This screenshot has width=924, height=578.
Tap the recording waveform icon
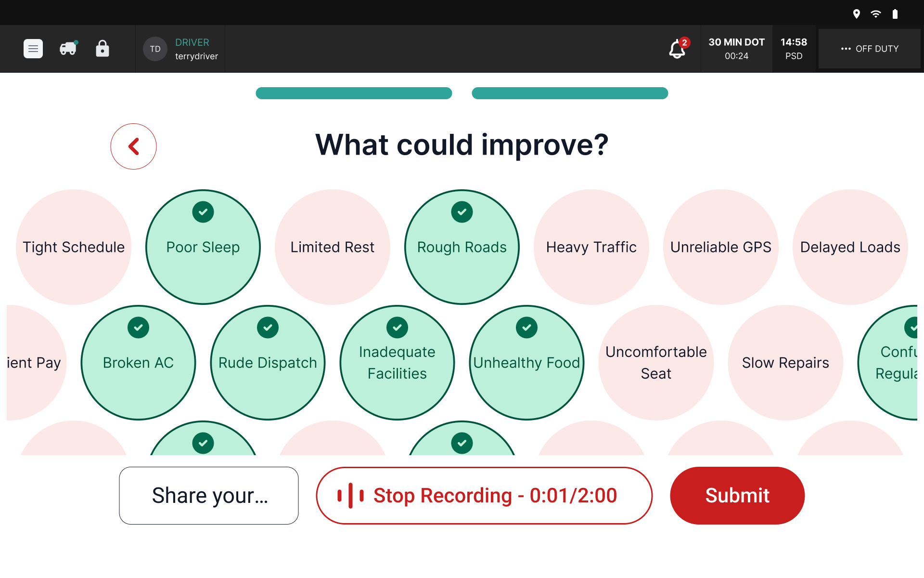[x=350, y=496]
